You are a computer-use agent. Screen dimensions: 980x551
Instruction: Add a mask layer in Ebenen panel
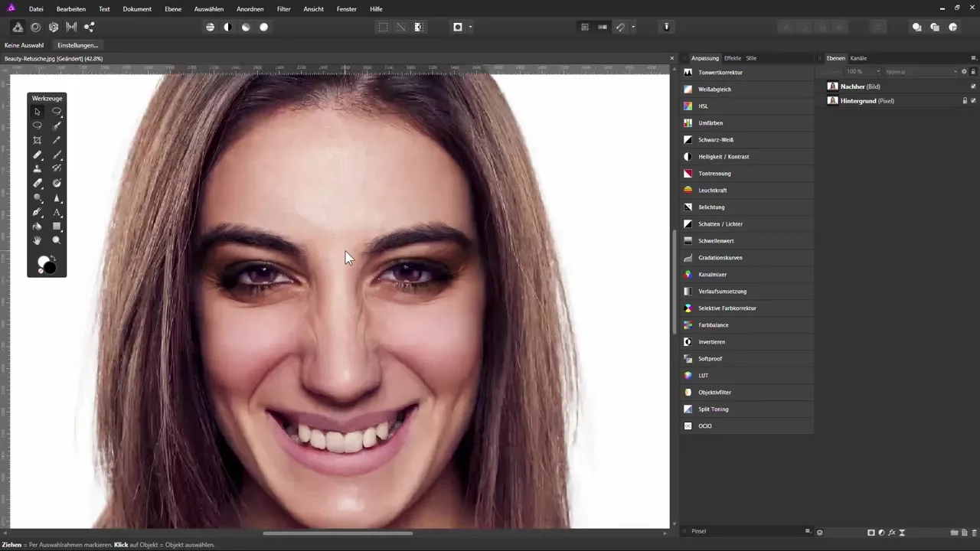[871, 532]
